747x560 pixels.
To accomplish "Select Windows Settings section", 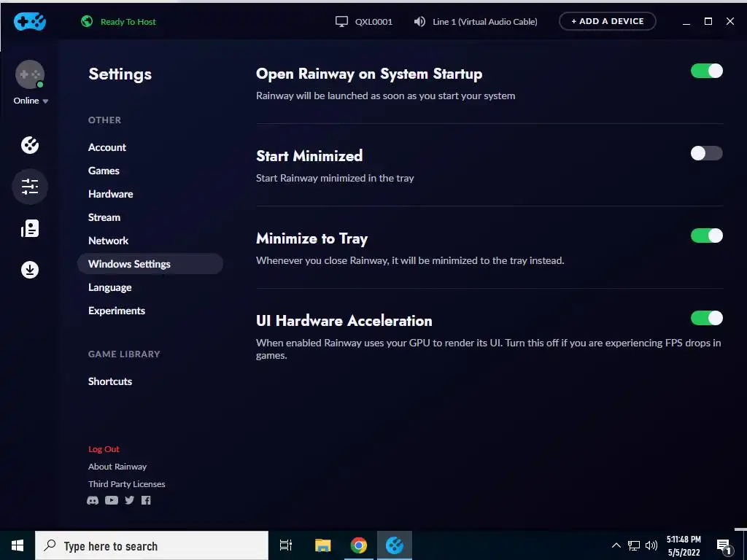I will pyautogui.click(x=150, y=264).
